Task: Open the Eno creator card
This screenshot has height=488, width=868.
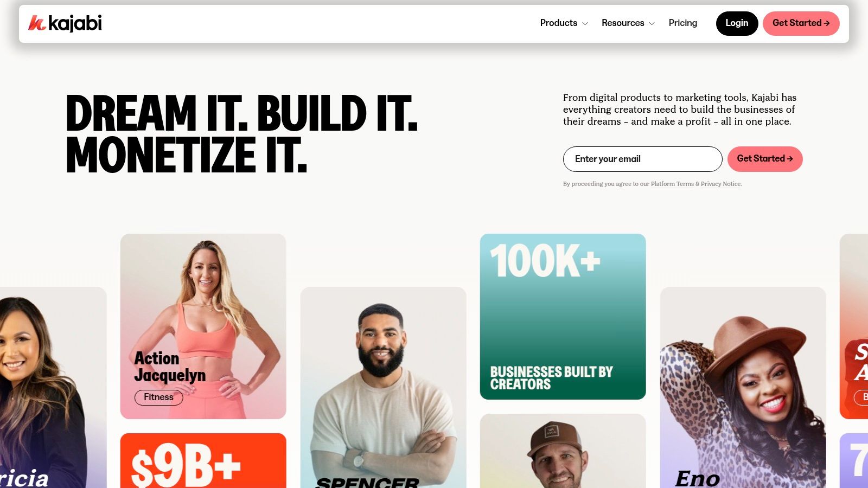Action: pyautogui.click(x=743, y=388)
